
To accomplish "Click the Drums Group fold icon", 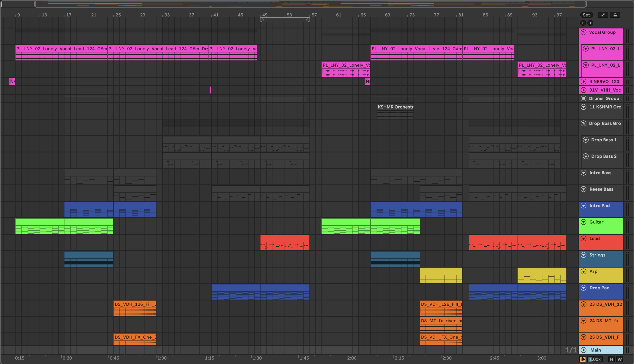I will (584, 98).
